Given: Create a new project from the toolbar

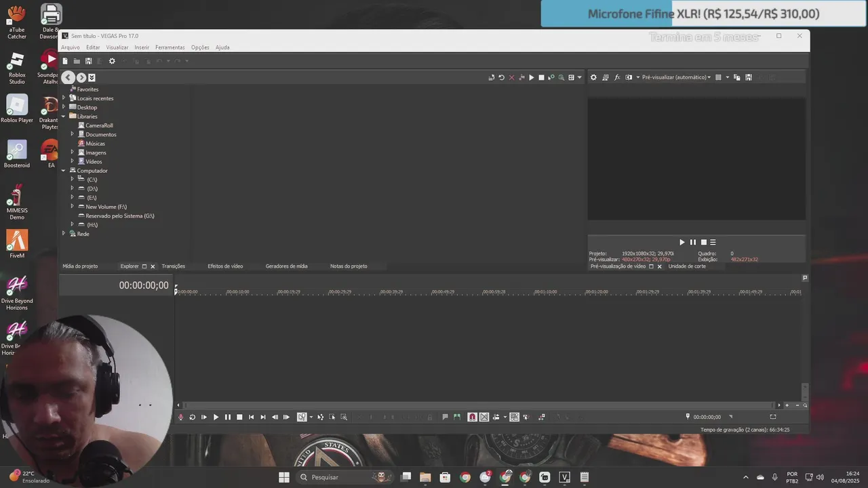Looking at the screenshot, I should coord(65,61).
